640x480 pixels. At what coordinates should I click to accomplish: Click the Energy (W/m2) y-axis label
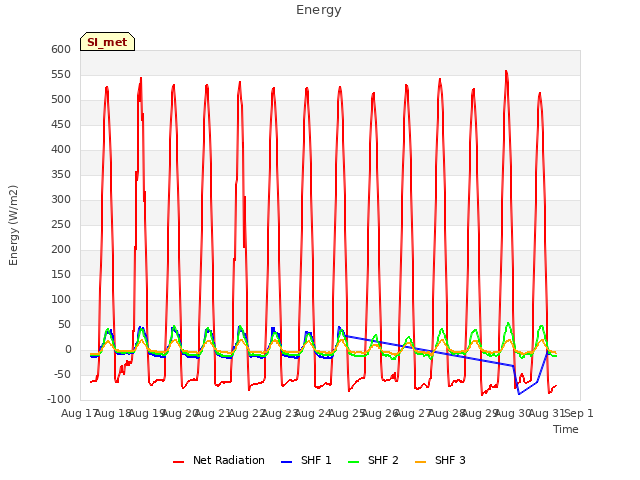(x=13, y=225)
